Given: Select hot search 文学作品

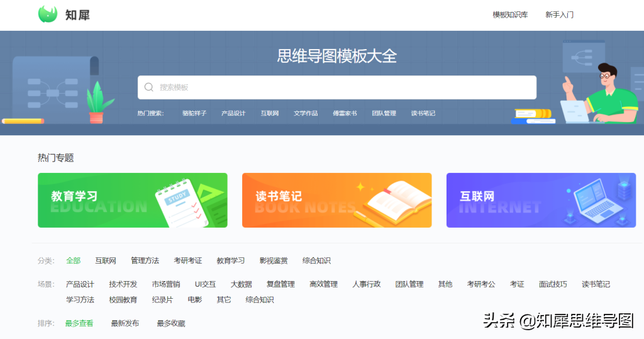Looking at the screenshot, I should 306,113.
